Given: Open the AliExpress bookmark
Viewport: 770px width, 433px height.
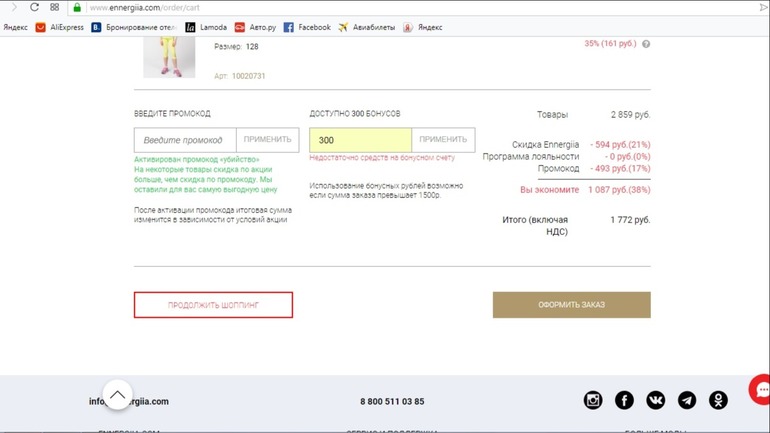Looking at the screenshot, I should coord(60,27).
